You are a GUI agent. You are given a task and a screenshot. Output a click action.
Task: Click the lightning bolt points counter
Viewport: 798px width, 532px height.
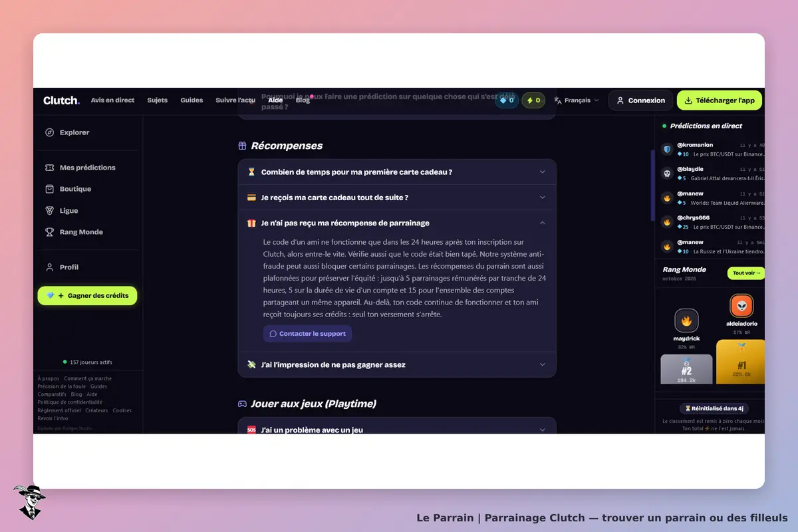coord(533,100)
